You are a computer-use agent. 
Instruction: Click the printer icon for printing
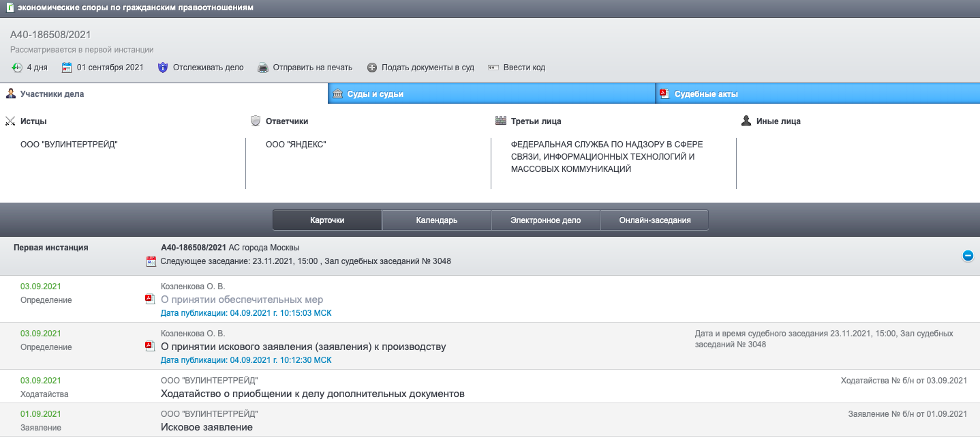pyautogui.click(x=263, y=68)
